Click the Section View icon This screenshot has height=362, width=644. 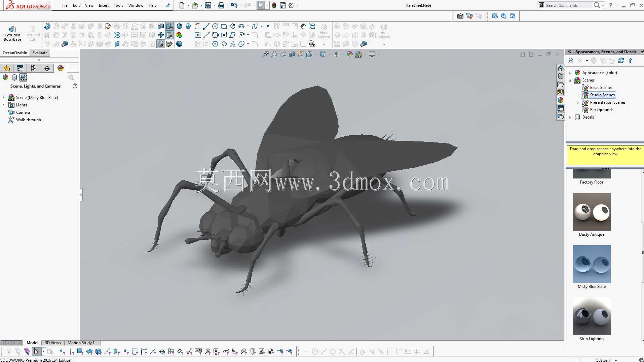coord(292,54)
